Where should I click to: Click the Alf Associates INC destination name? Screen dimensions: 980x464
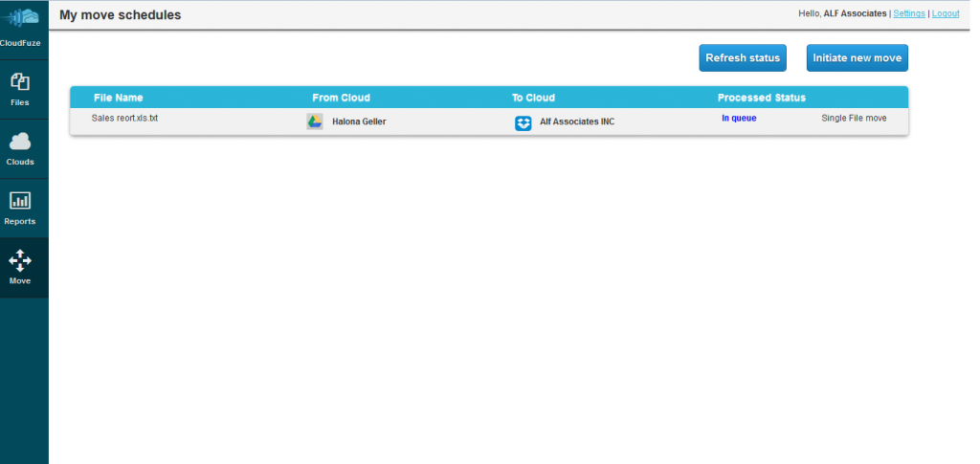coord(577,122)
